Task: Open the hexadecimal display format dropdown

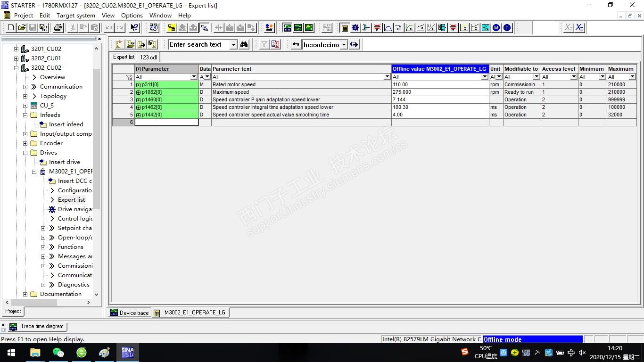Action: click(344, 45)
